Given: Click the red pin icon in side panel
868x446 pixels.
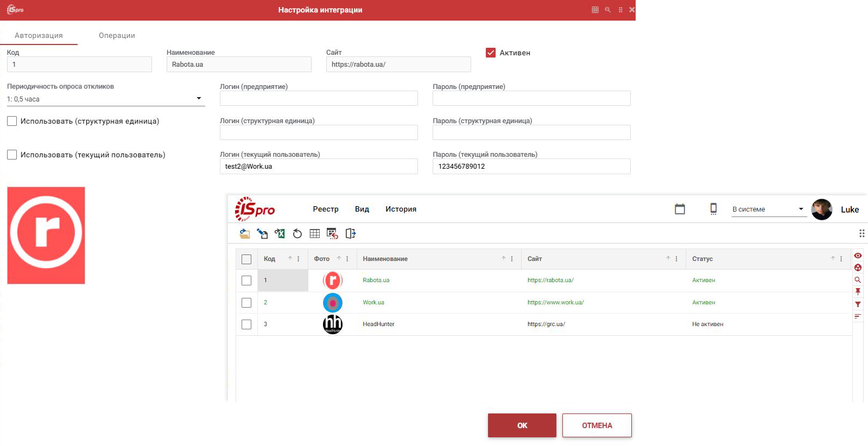Looking at the screenshot, I should pos(858,292).
